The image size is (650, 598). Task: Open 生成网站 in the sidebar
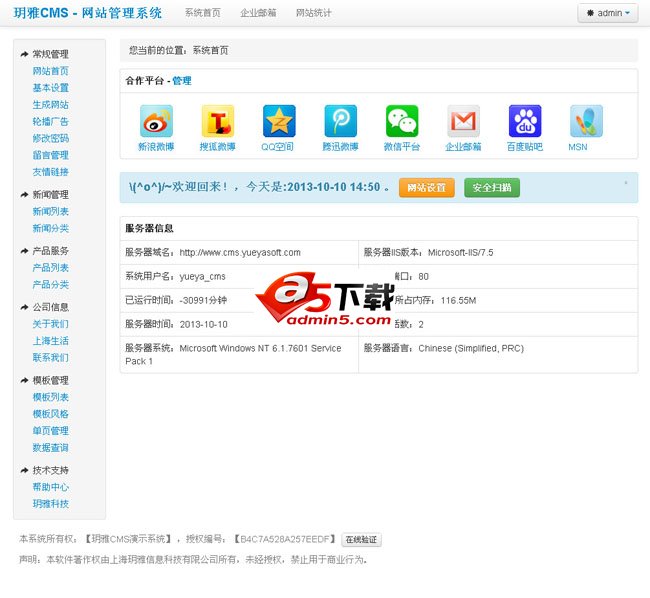pyautogui.click(x=51, y=105)
